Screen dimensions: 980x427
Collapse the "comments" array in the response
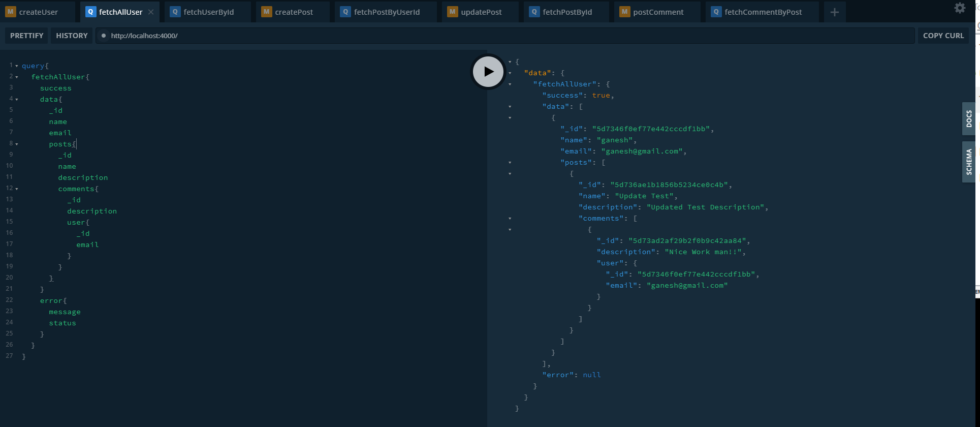510,219
